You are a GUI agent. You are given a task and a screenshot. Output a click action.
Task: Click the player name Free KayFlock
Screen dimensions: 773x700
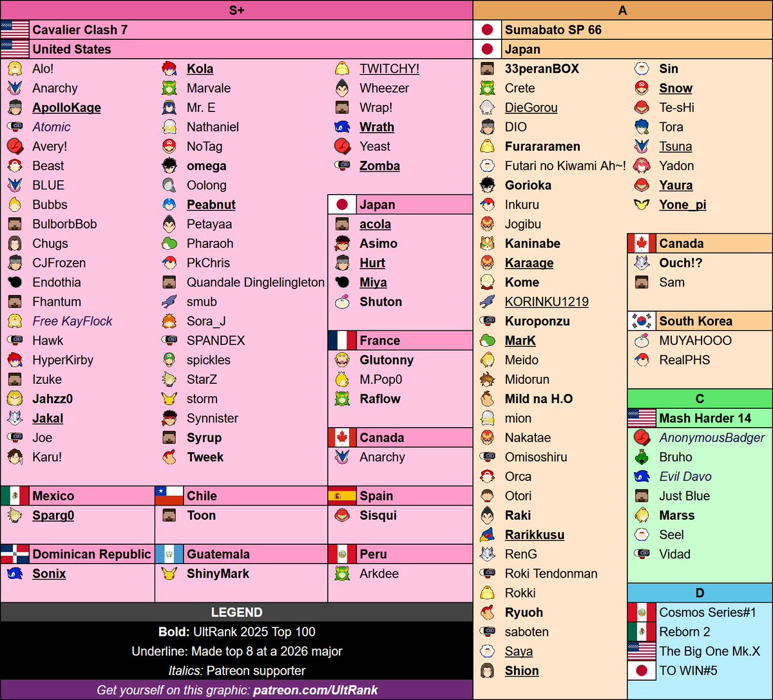72,321
